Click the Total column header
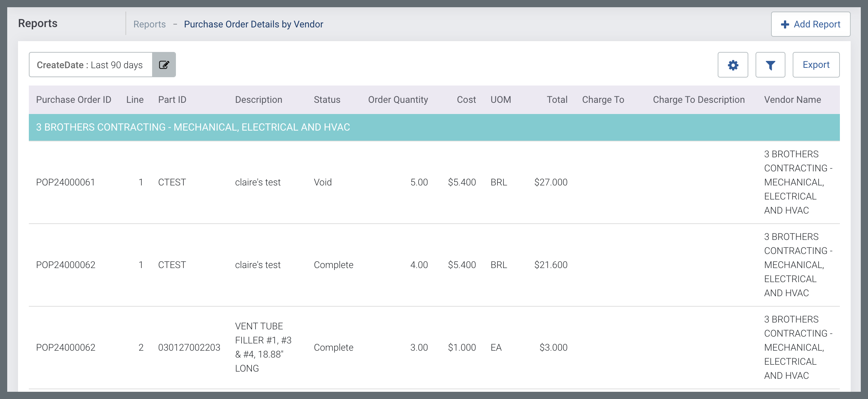868x399 pixels. point(557,100)
